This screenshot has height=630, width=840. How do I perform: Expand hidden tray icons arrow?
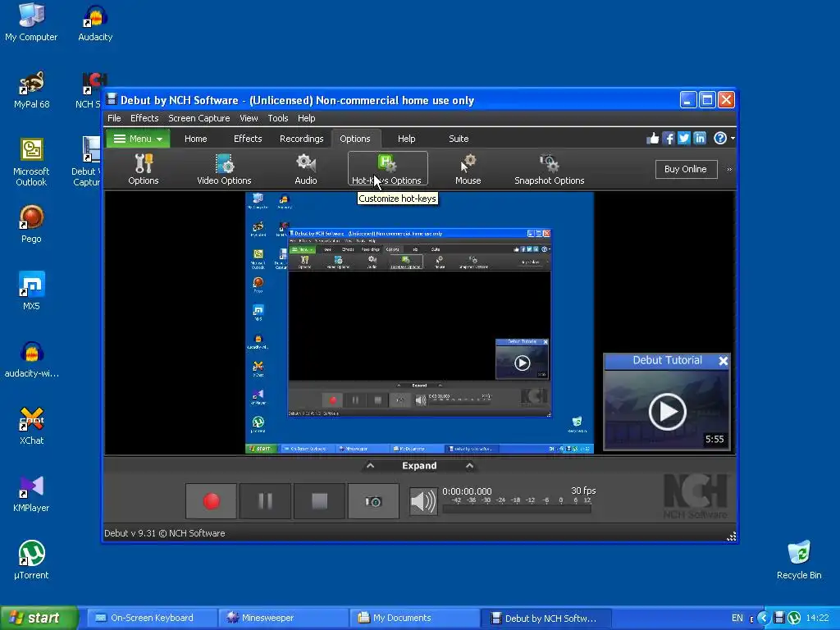764,619
